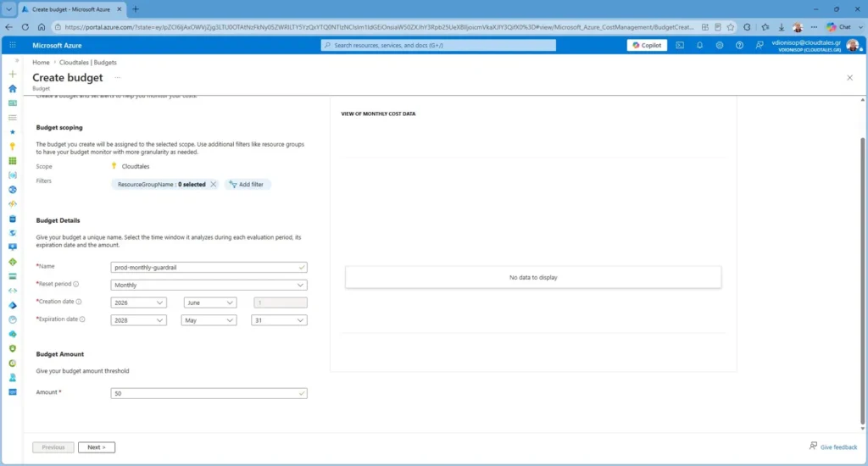Click the Add filter button
Viewport: 868px width, 466px height.
click(248, 185)
